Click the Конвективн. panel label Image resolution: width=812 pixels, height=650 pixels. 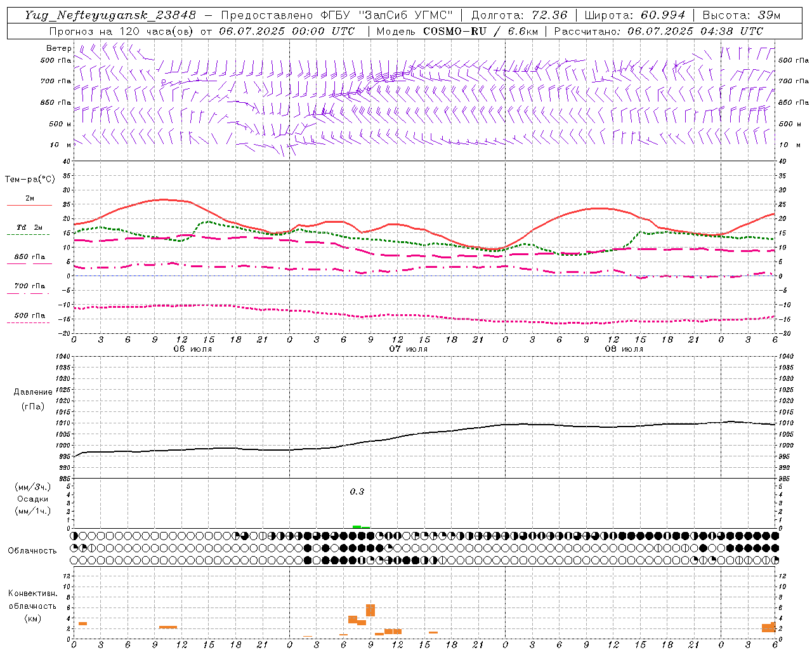point(33,594)
